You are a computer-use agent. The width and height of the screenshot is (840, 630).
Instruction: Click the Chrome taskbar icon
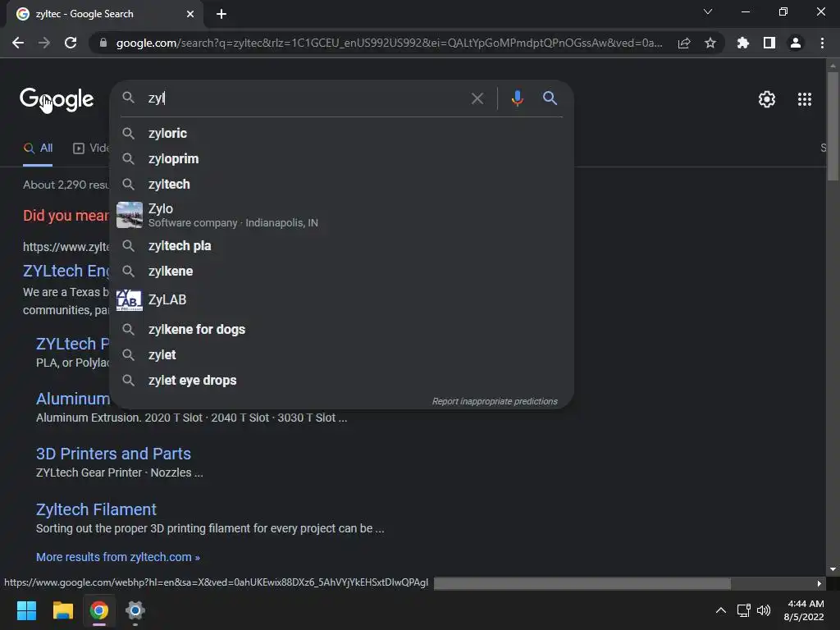click(x=99, y=610)
